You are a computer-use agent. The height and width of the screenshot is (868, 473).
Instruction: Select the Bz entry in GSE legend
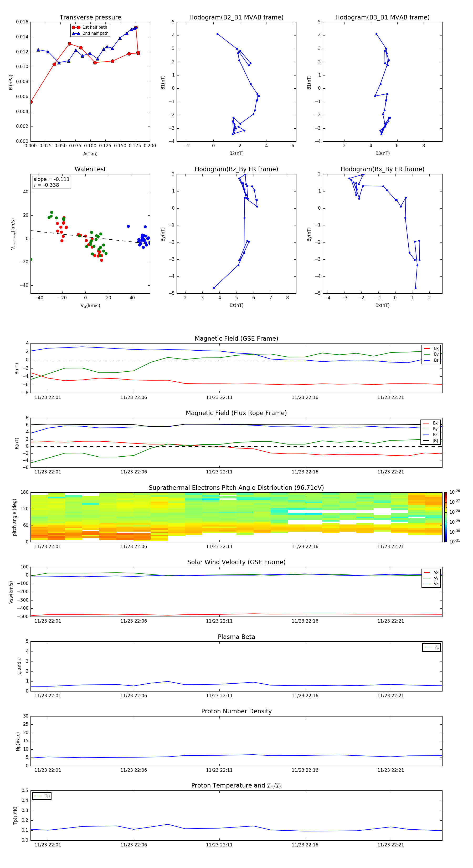(431, 360)
